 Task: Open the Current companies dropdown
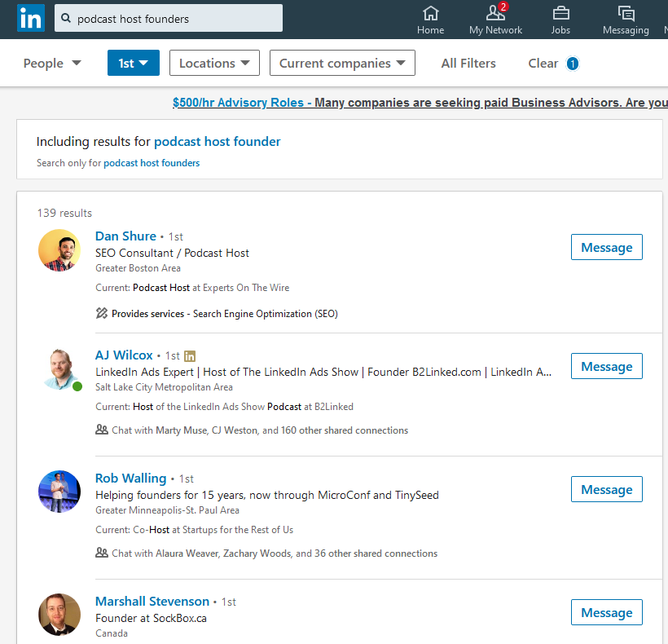(x=342, y=63)
